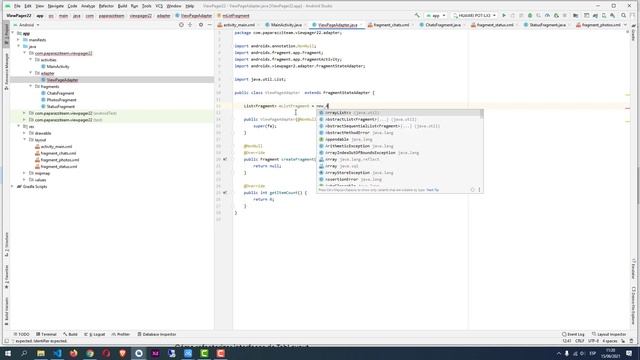Select ChatsFragment in the project tree
The height and width of the screenshot is (360, 640).
tap(60, 93)
